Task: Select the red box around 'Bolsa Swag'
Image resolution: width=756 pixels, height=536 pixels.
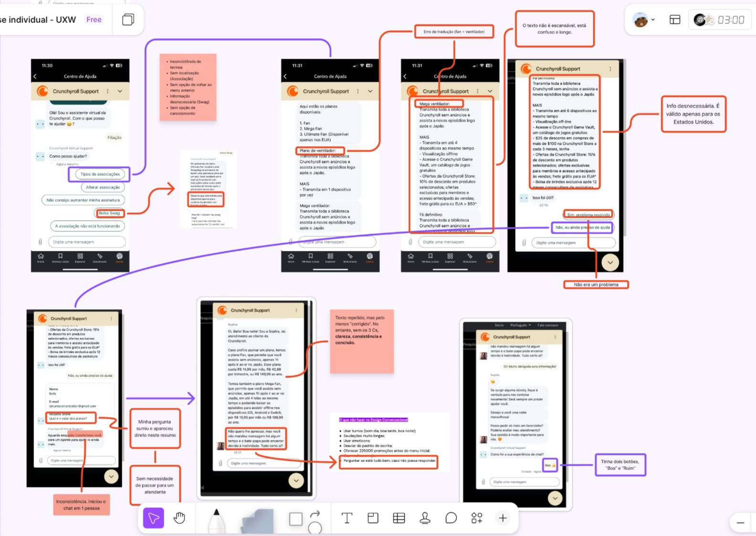Action: (x=110, y=213)
